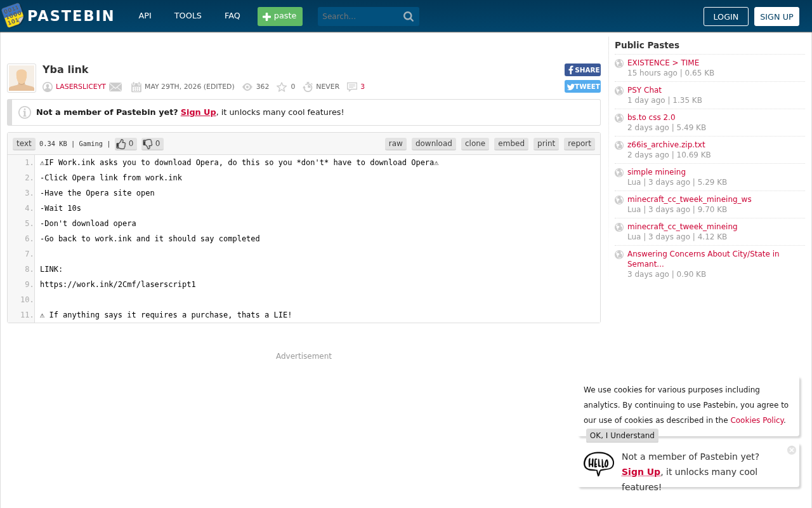Click the eye views icon
This screenshot has height=508, width=812.
[247, 87]
